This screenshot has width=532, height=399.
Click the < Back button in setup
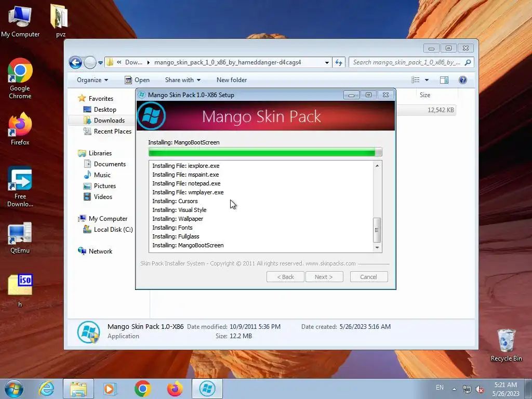285,277
